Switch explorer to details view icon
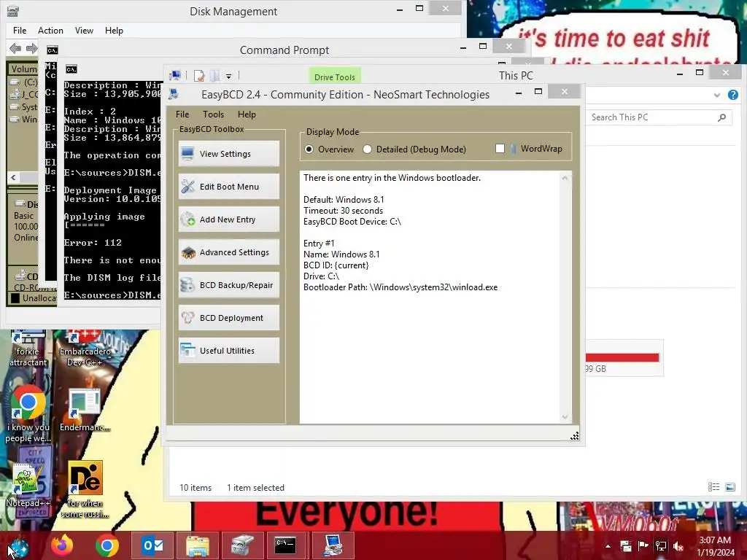 pos(713,486)
